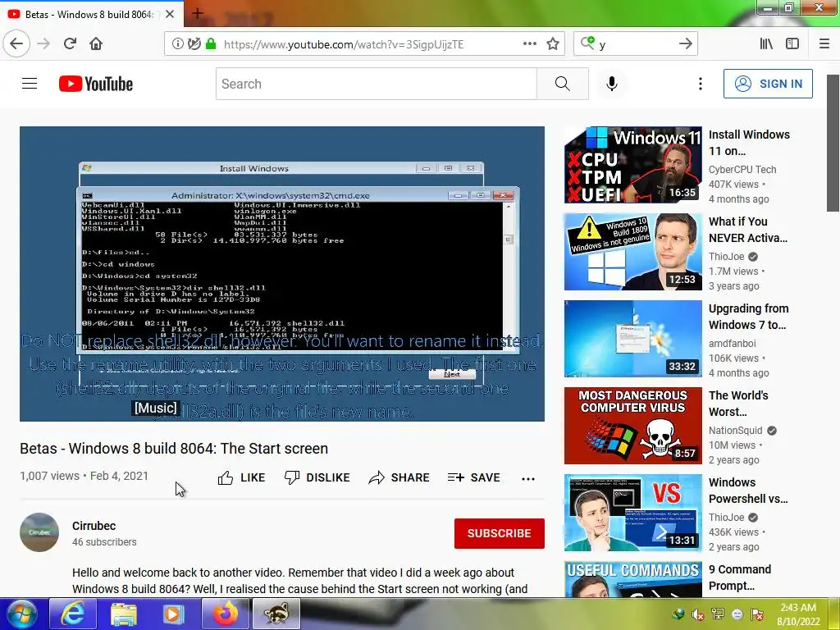This screenshot has height=630, width=840.
Task: Open the Library icon in Firefox toolbar
Action: [x=767, y=44]
